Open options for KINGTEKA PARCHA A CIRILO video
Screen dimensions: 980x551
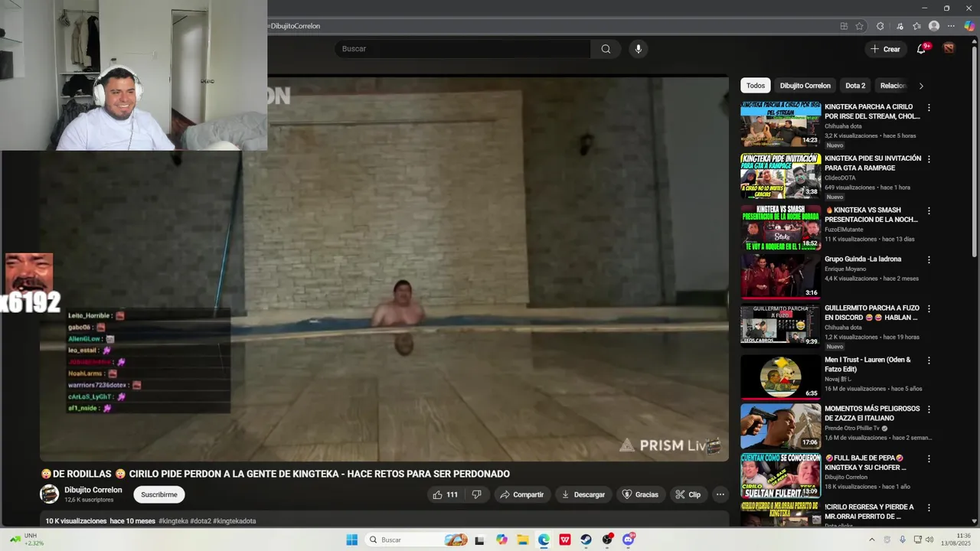click(x=929, y=108)
